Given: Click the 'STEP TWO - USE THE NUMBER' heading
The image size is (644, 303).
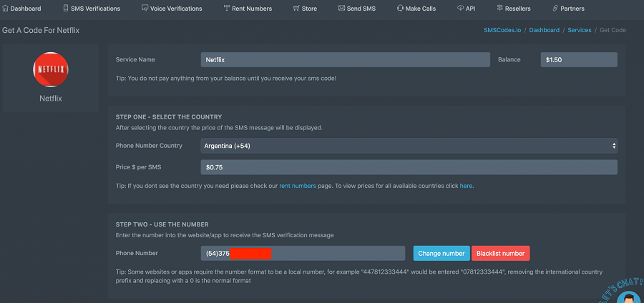Looking at the screenshot, I should (162, 224).
